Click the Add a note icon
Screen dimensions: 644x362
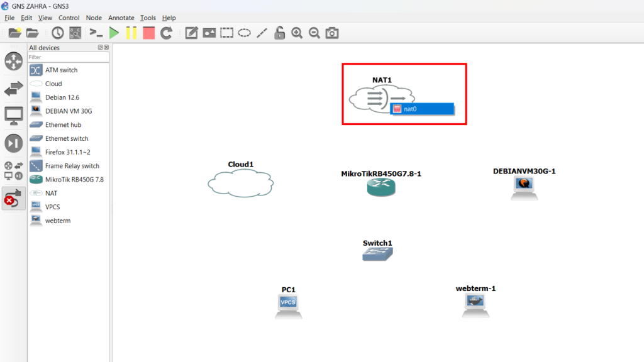(191, 33)
